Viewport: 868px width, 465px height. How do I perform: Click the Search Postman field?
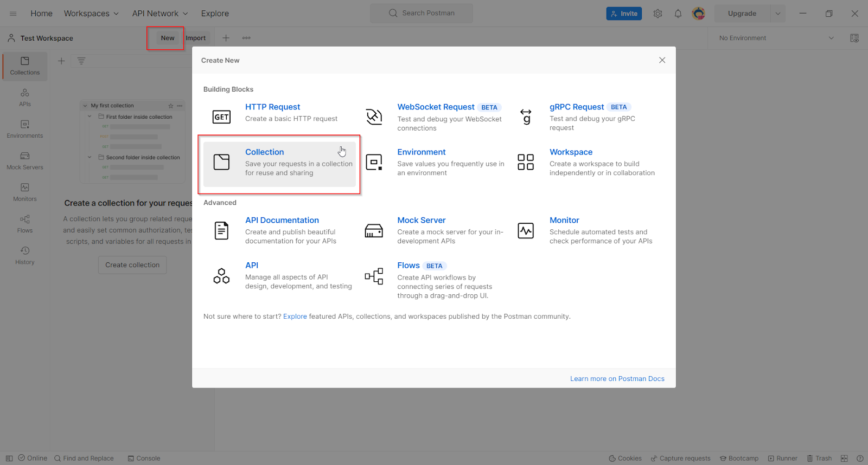(x=422, y=13)
